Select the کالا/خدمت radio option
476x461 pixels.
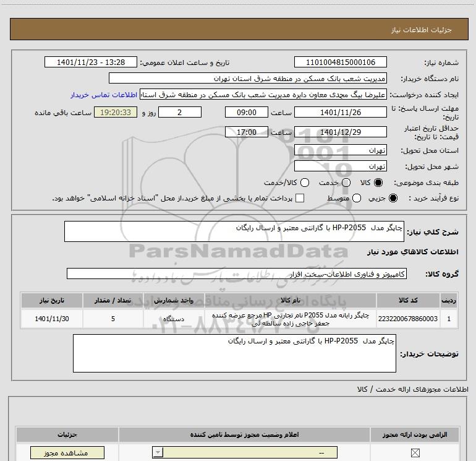click(x=305, y=183)
